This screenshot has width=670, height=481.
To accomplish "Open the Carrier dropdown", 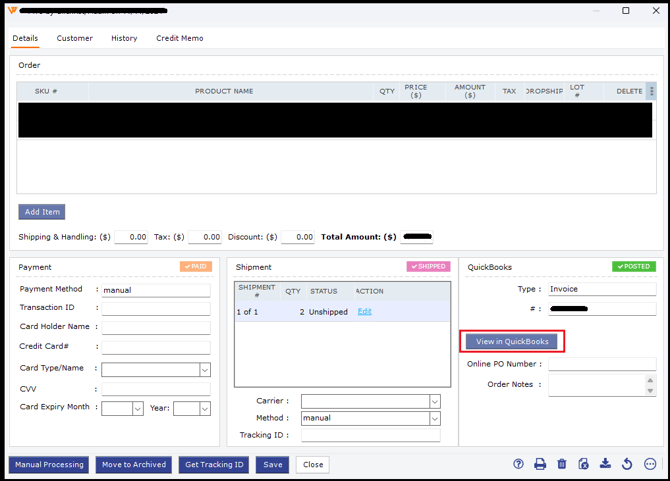I will [x=435, y=402].
